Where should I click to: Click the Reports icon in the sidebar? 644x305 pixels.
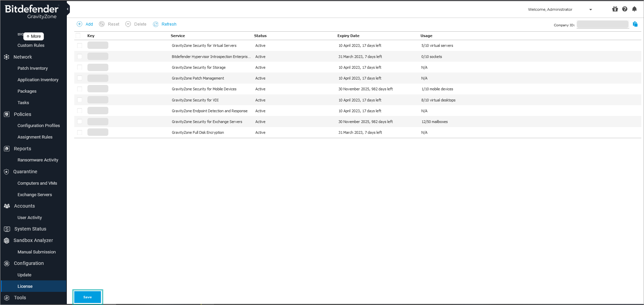coord(7,148)
